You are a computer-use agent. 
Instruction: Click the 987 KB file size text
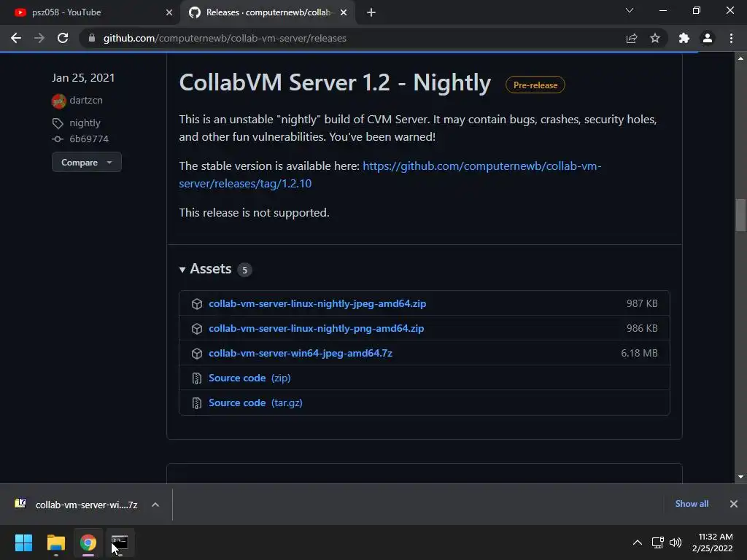coord(642,304)
